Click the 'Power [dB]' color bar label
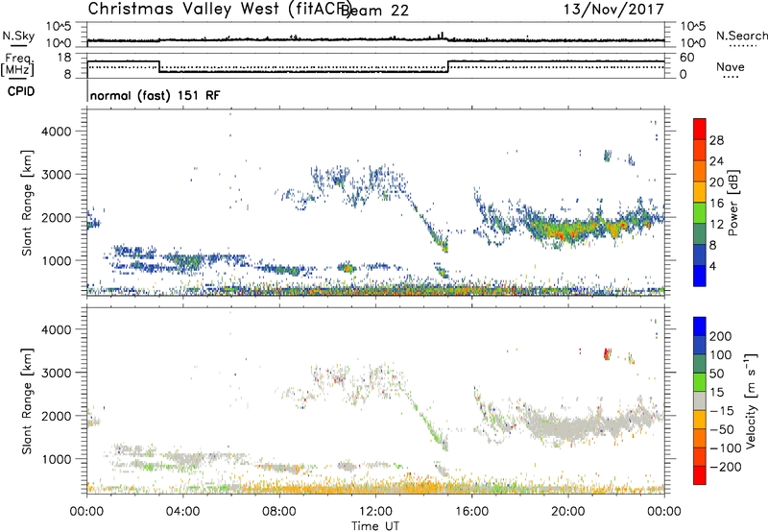 [732, 203]
